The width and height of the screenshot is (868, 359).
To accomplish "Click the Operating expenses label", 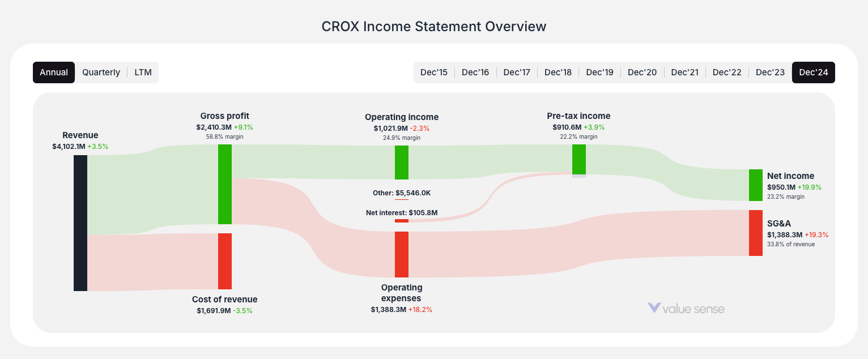I will 402,293.
